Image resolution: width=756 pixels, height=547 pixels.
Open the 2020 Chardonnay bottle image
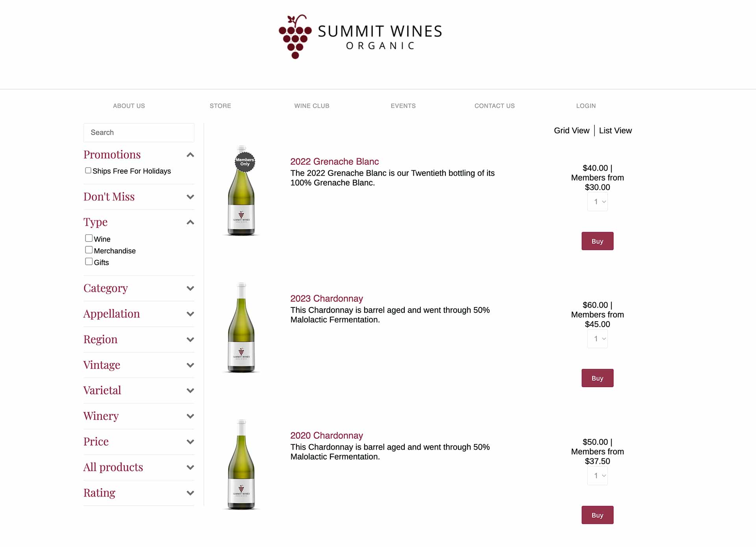(x=241, y=465)
